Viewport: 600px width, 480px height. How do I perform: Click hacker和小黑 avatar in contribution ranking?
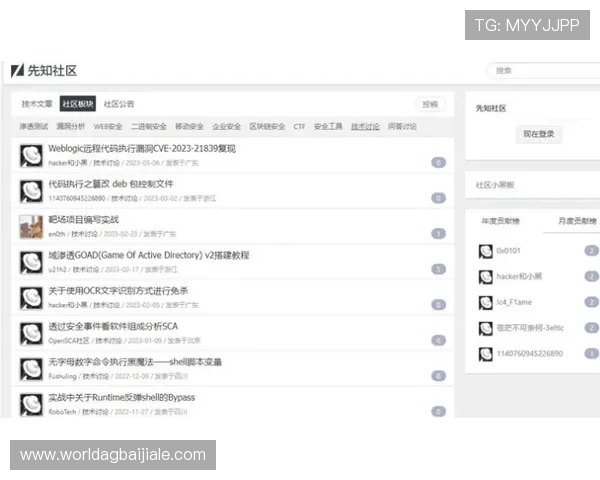(486, 277)
